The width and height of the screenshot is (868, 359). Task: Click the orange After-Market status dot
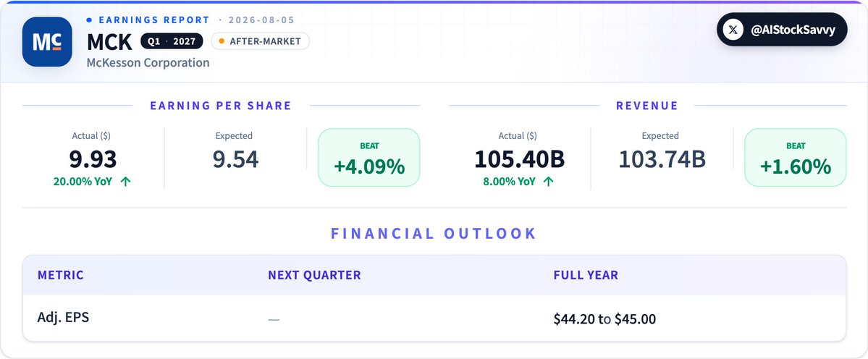pos(222,41)
